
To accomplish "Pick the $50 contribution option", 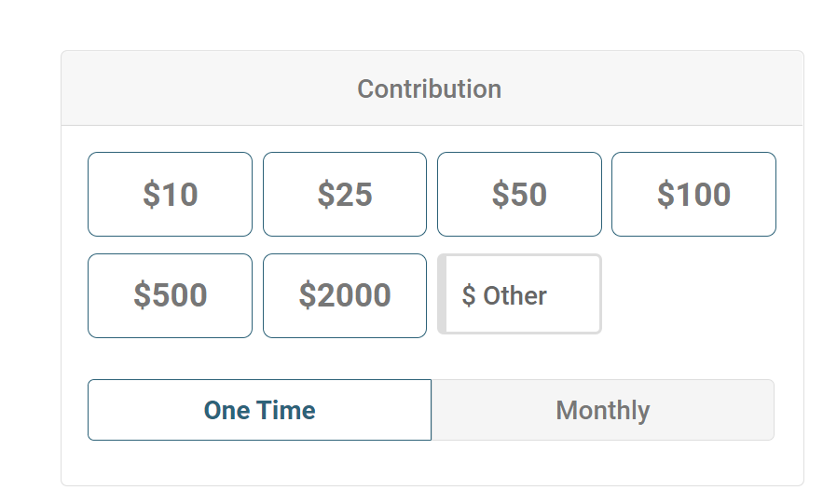I will pos(519,194).
